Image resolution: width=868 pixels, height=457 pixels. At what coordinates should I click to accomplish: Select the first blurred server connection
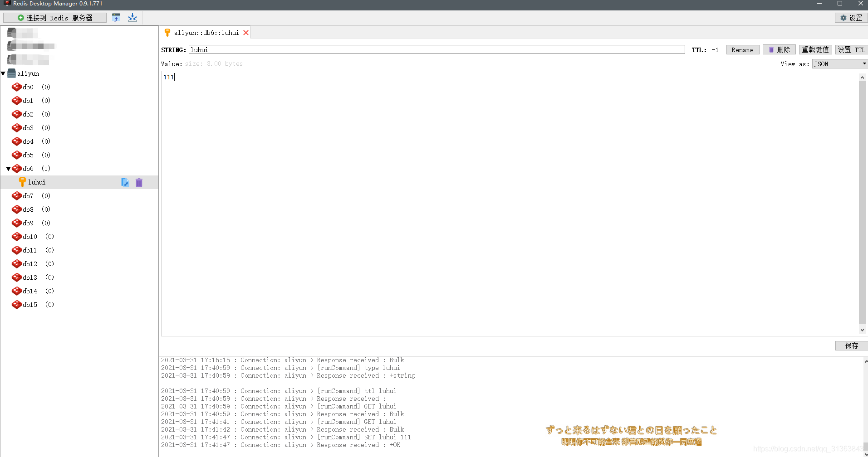point(23,33)
